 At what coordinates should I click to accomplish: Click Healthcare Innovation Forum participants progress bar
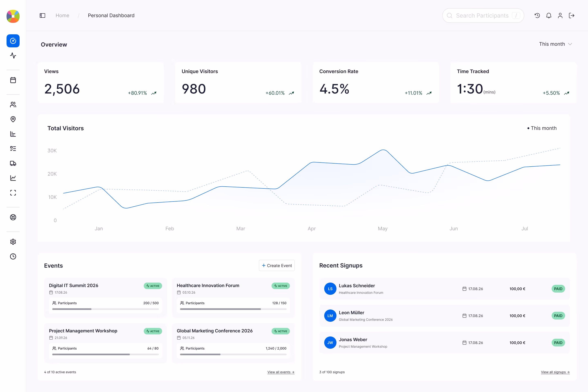(x=233, y=309)
